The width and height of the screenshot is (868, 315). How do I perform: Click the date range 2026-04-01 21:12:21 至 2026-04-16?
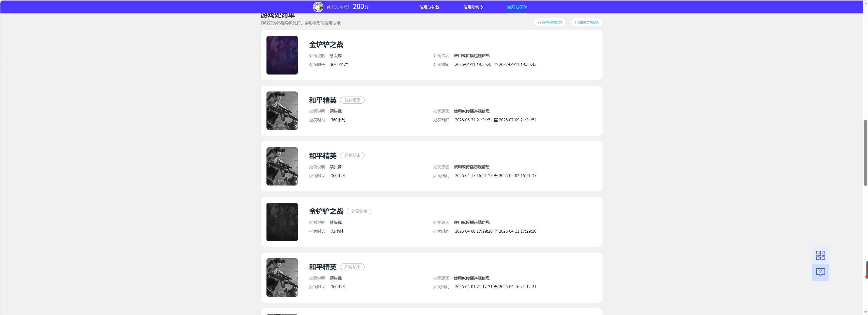point(495,287)
